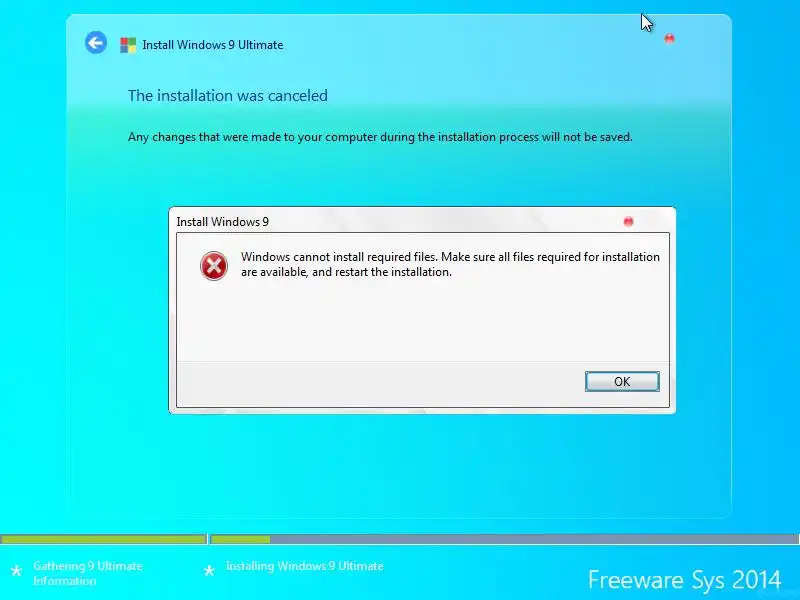Select the Gathering 9 Ultimate Information step label

(88, 573)
